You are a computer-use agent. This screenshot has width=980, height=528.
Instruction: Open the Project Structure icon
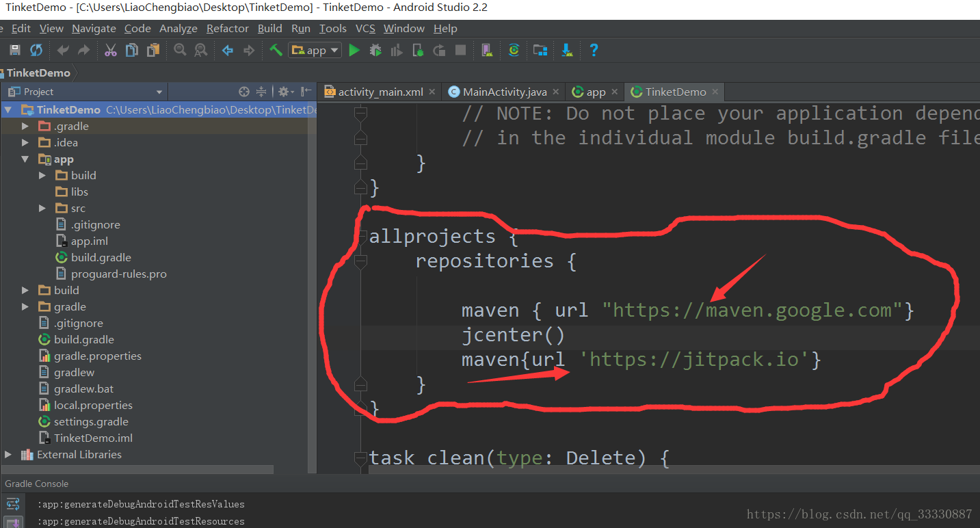[540, 50]
